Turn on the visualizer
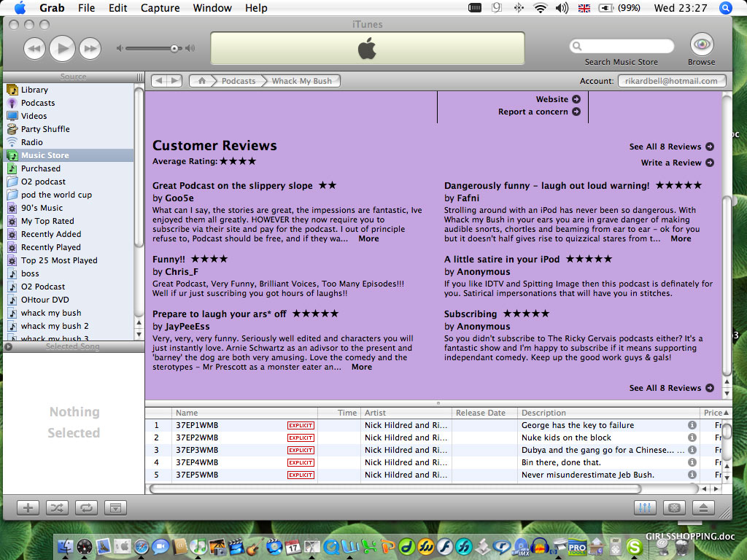The width and height of the screenshot is (747, 560). point(674,508)
